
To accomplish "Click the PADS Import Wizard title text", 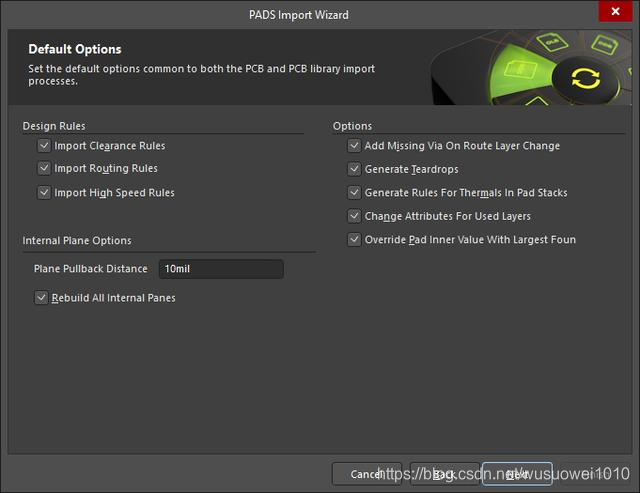I will click(x=299, y=15).
